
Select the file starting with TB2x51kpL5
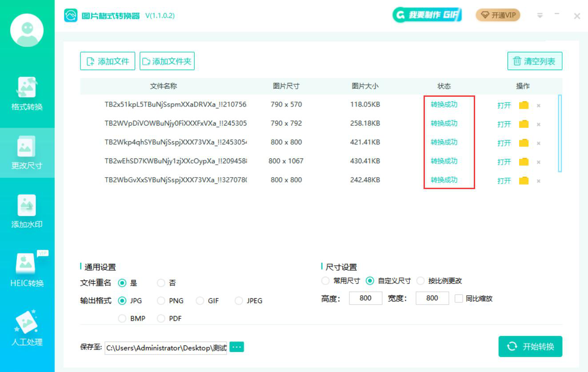tap(176, 105)
